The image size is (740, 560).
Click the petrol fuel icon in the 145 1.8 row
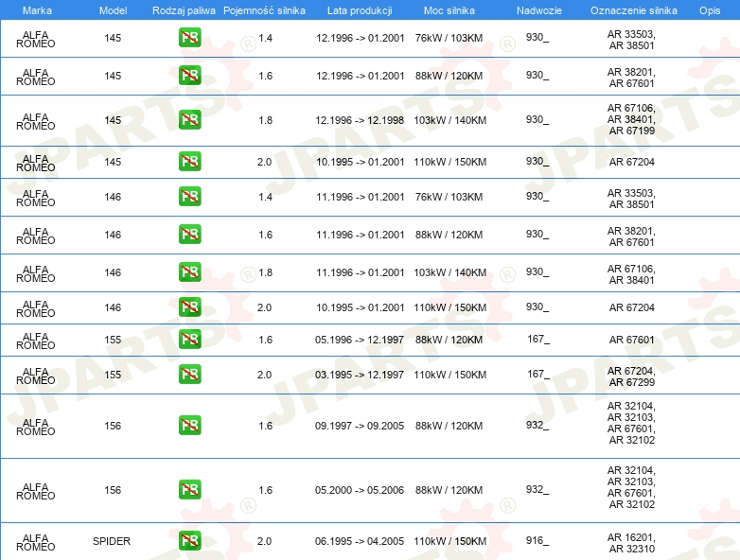(189, 120)
